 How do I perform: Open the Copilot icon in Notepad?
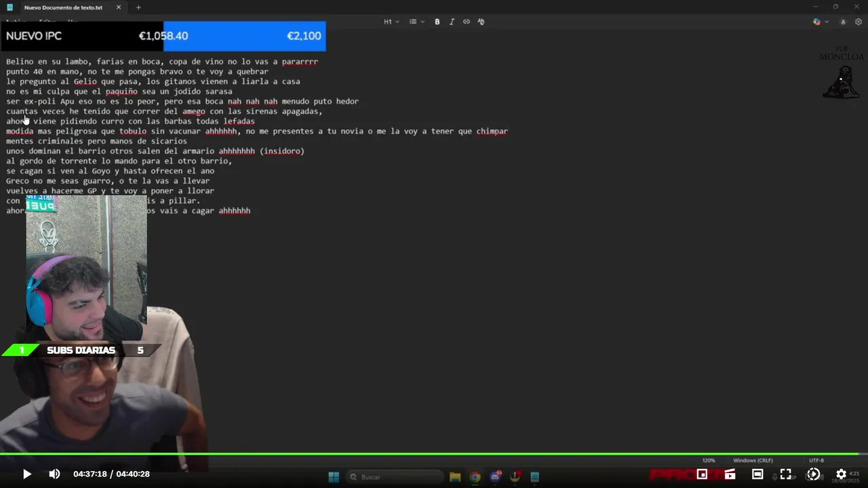tap(816, 22)
